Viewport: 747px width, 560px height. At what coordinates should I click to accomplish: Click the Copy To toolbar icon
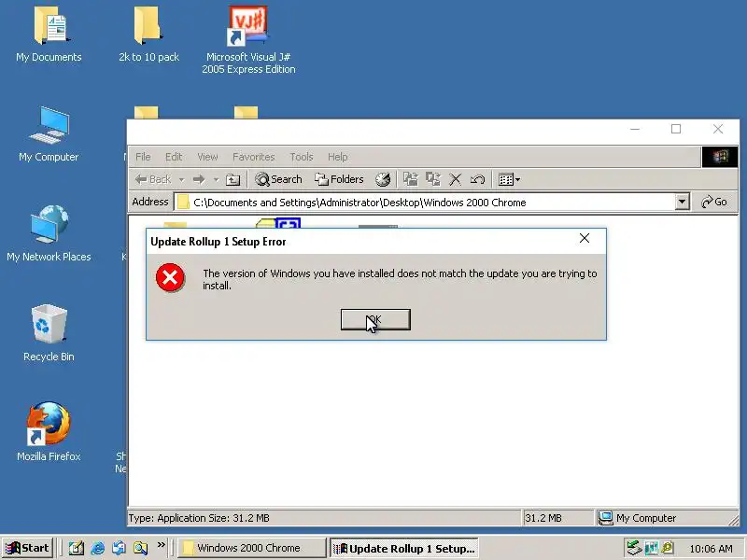coord(433,179)
